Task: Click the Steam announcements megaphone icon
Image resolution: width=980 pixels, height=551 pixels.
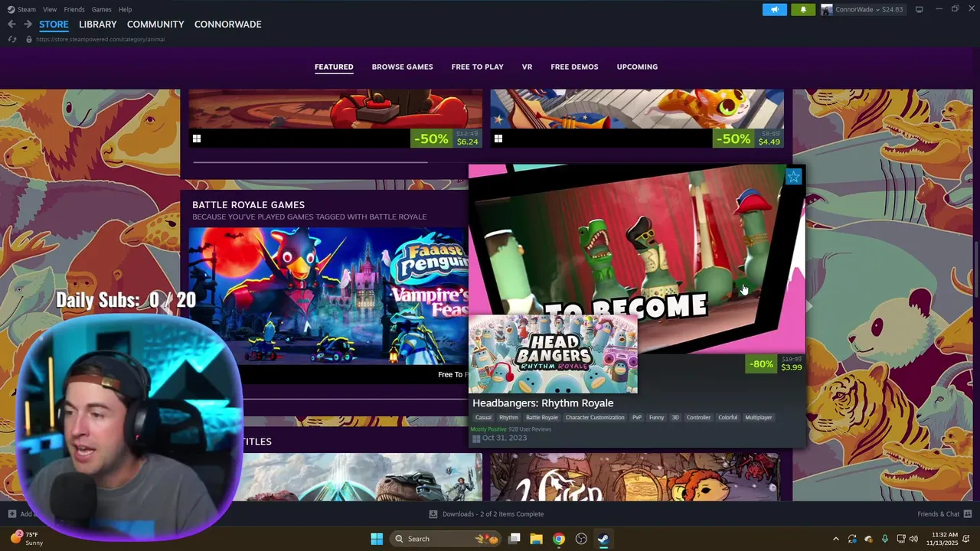Action: [774, 9]
